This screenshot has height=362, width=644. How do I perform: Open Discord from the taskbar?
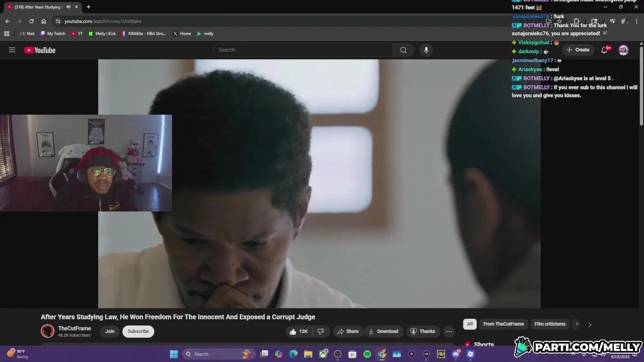click(456, 354)
